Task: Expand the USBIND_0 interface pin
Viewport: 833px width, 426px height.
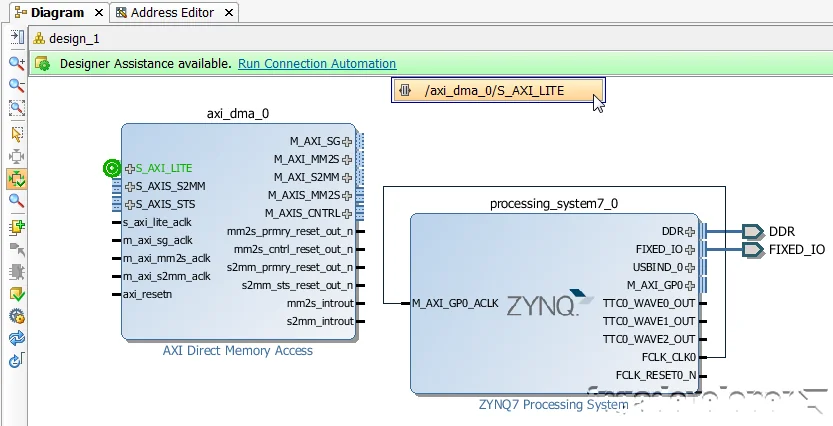Action: pos(690,268)
